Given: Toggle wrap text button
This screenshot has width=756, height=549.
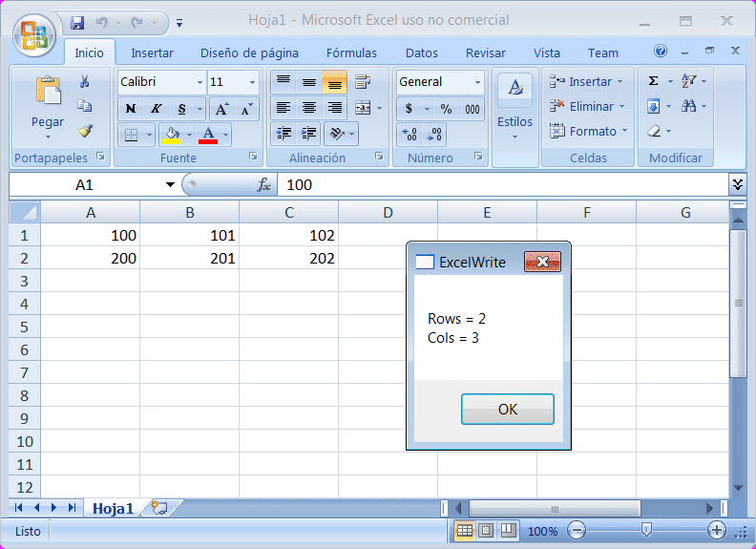Looking at the screenshot, I should coord(363,82).
